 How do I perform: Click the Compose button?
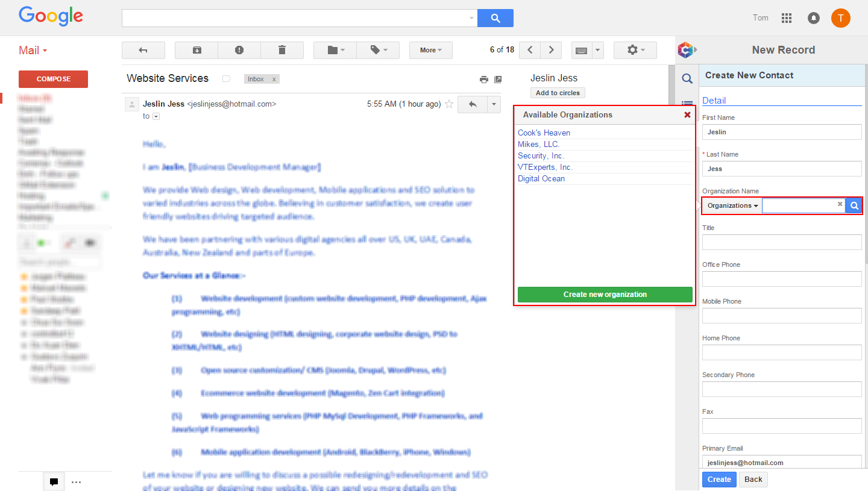(x=53, y=79)
